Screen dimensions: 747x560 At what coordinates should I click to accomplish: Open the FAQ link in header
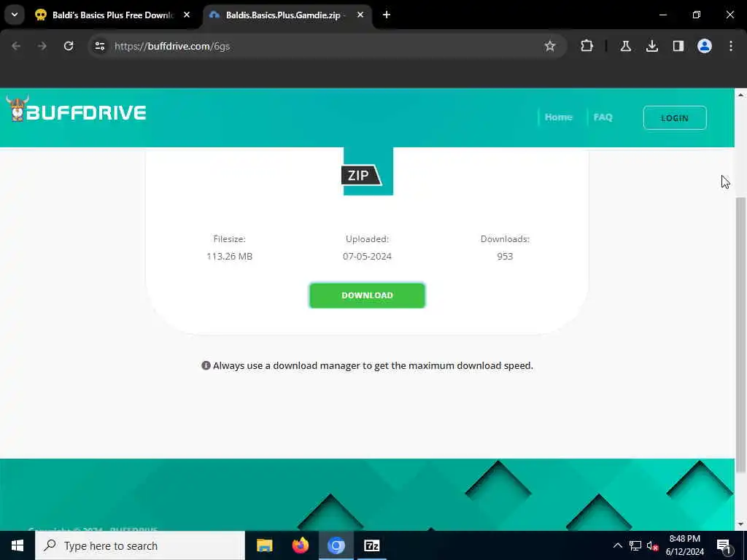click(x=603, y=117)
